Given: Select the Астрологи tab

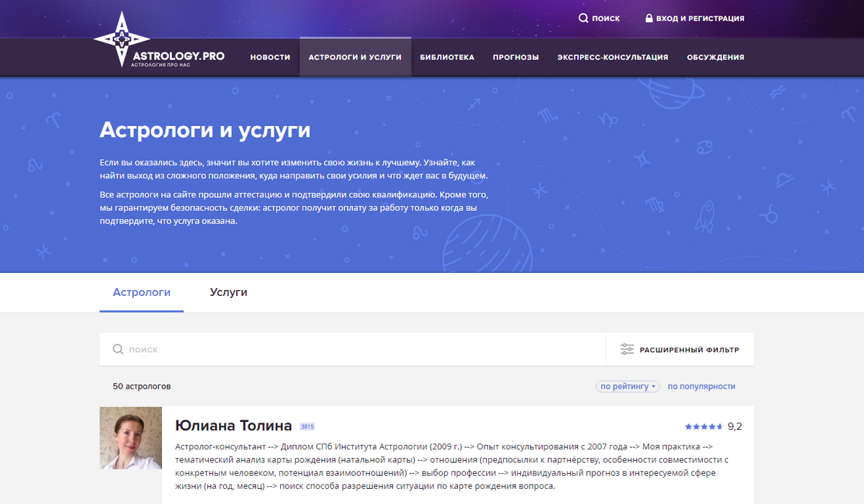Looking at the screenshot, I should (142, 292).
